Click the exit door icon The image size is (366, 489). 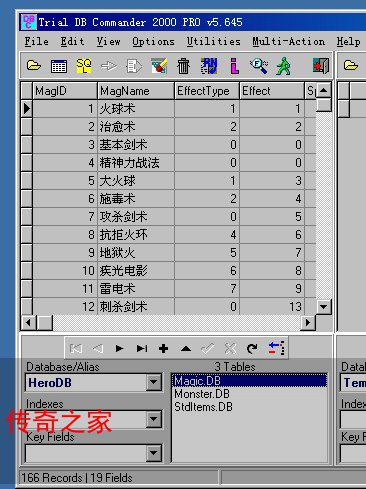(321, 66)
